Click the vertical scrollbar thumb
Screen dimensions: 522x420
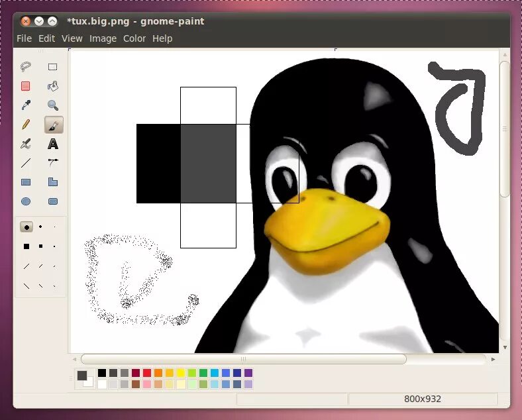(x=505, y=129)
